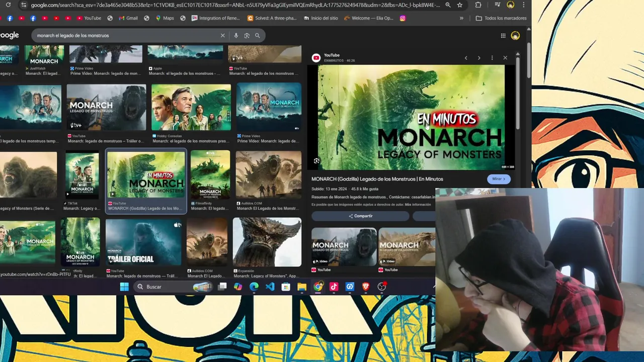Bookmark this page with the star icon
Screen dimensions: 644x362
[x=460, y=5]
